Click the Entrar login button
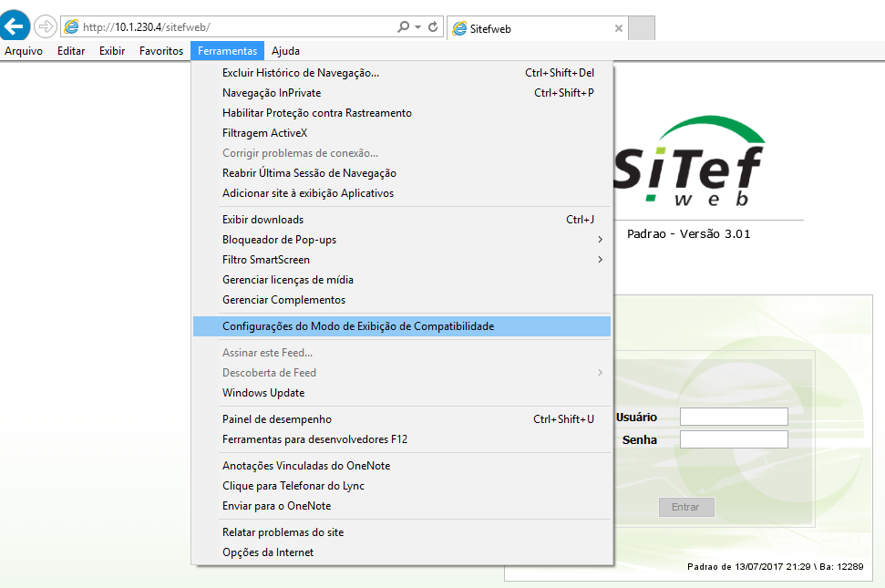Screen dimensions: 885x588 click(686, 507)
